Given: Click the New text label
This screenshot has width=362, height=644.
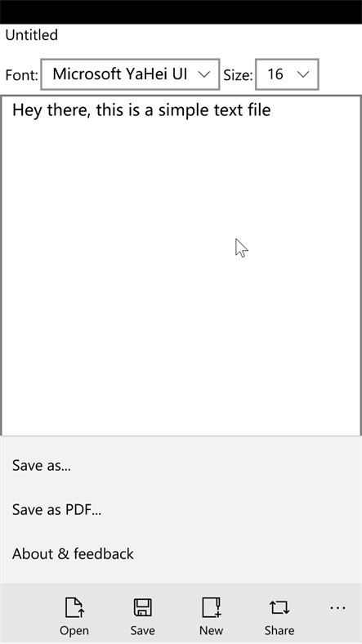Looking at the screenshot, I should (x=212, y=630).
